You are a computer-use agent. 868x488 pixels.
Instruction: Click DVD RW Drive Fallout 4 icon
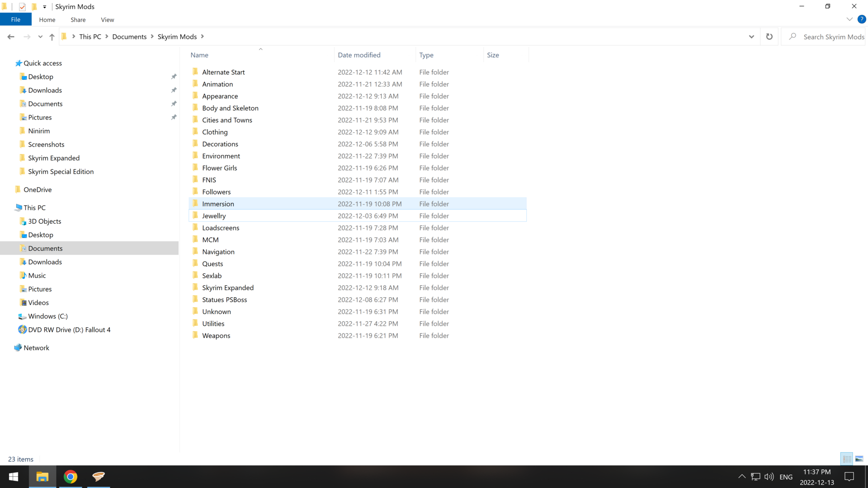point(22,330)
